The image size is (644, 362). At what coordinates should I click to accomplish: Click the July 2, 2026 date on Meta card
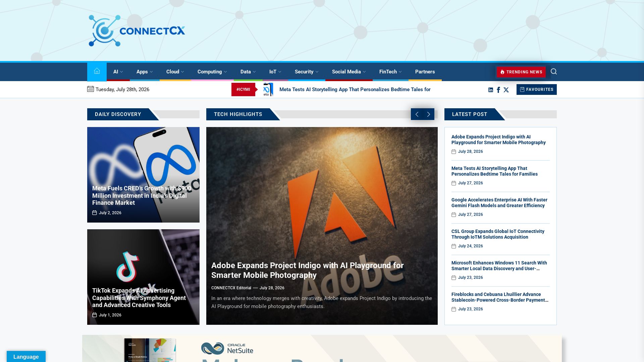click(110, 213)
